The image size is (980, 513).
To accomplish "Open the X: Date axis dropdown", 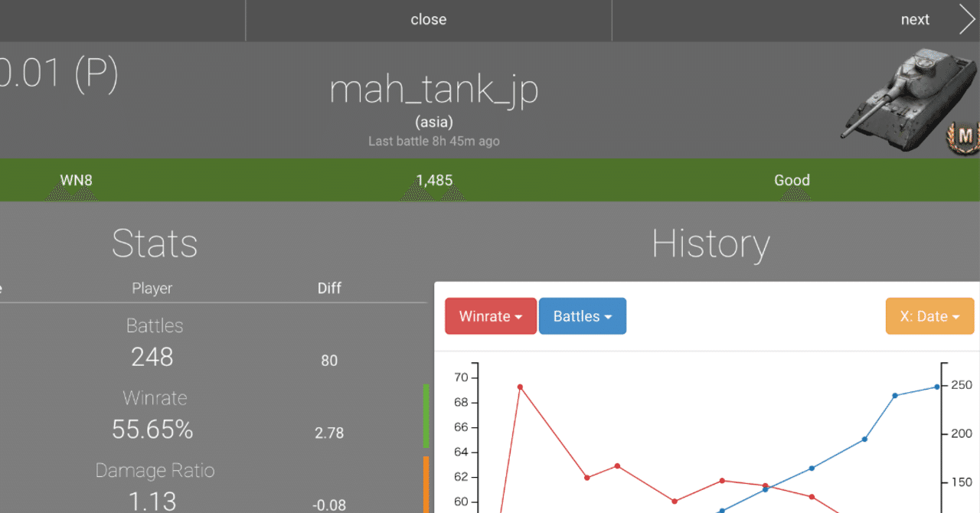I will pyautogui.click(x=929, y=316).
